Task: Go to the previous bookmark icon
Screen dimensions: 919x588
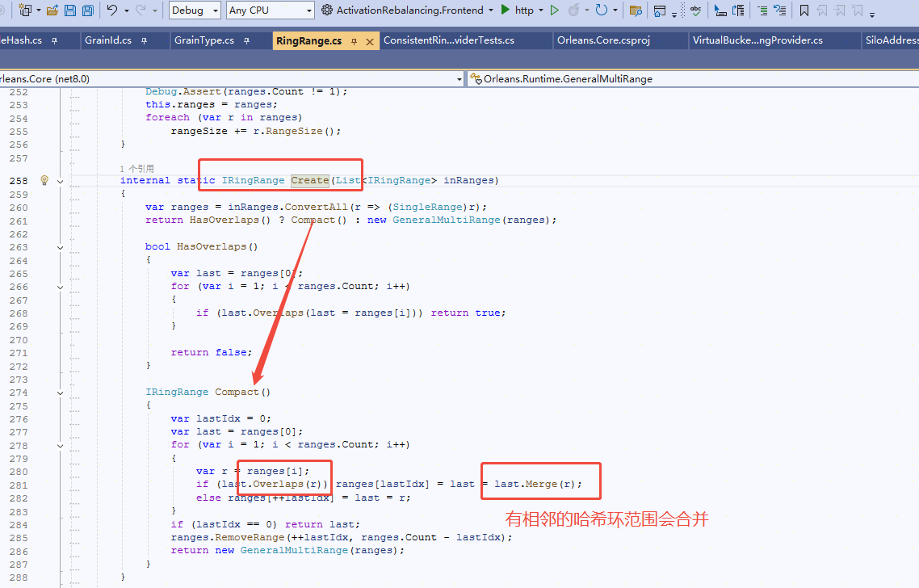Action: pos(822,10)
